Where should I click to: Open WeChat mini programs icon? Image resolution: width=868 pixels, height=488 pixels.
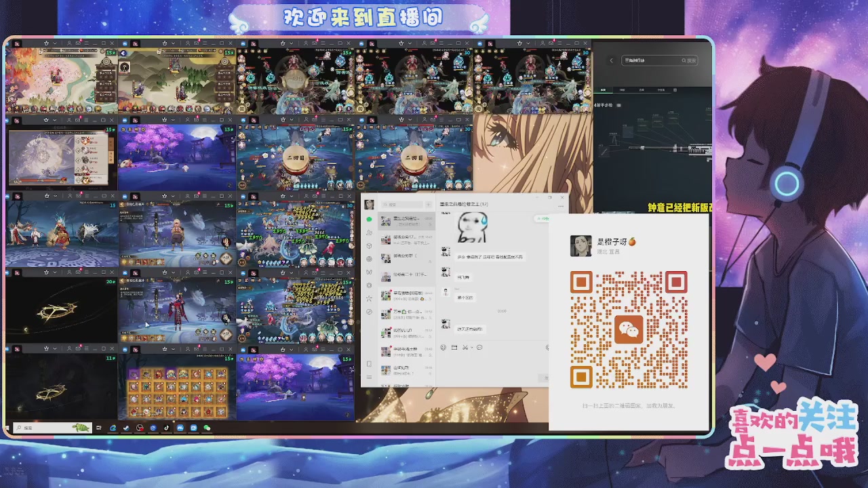point(369,311)
